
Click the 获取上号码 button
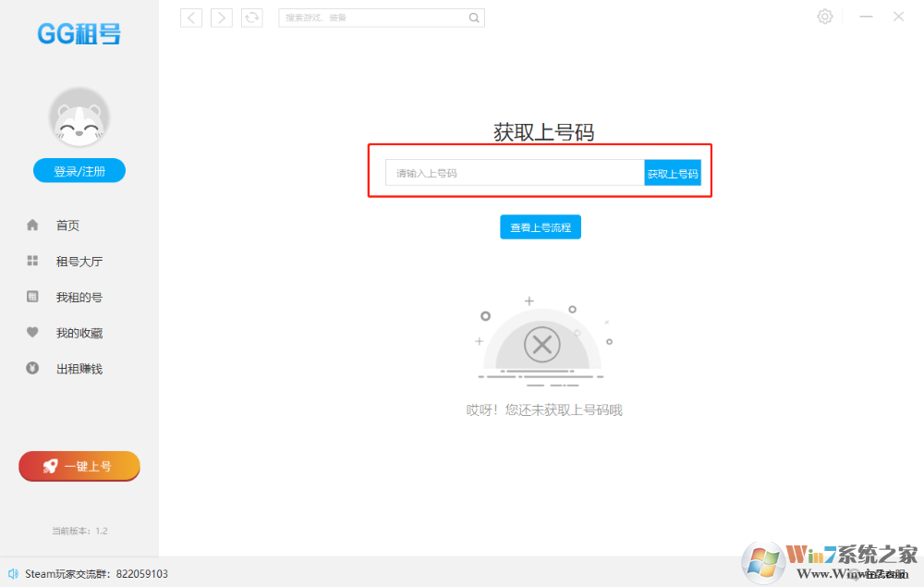pyautogui.click(x=673, y=172)
